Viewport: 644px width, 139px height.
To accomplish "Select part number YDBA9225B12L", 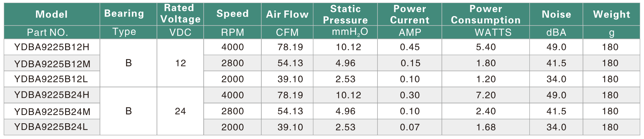I will tap(51, 79).
